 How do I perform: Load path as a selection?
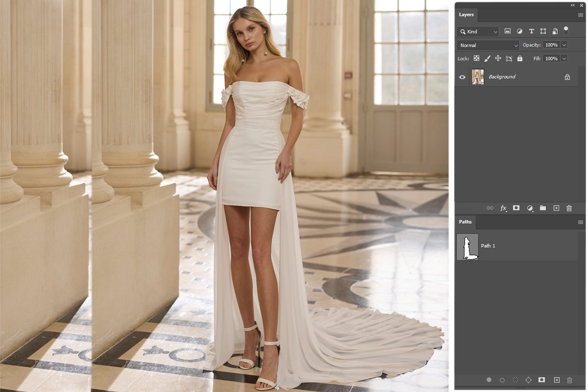click(515, 380)
